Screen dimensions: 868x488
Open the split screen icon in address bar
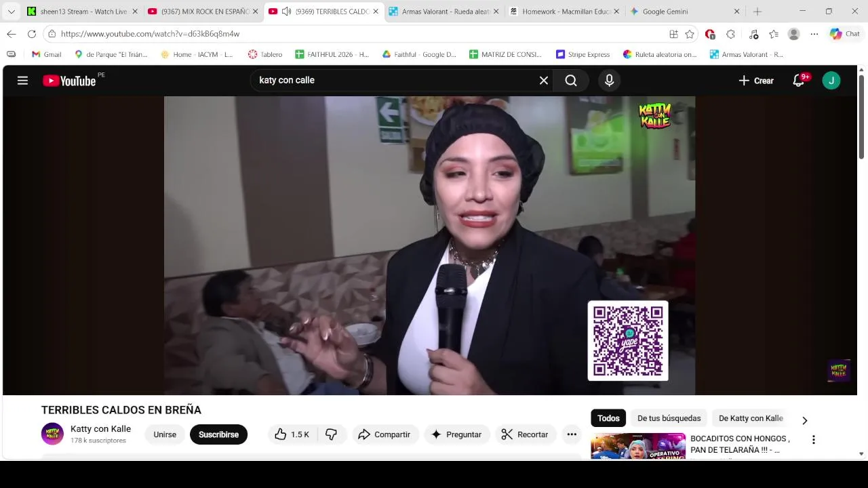(x=673, y=34)
